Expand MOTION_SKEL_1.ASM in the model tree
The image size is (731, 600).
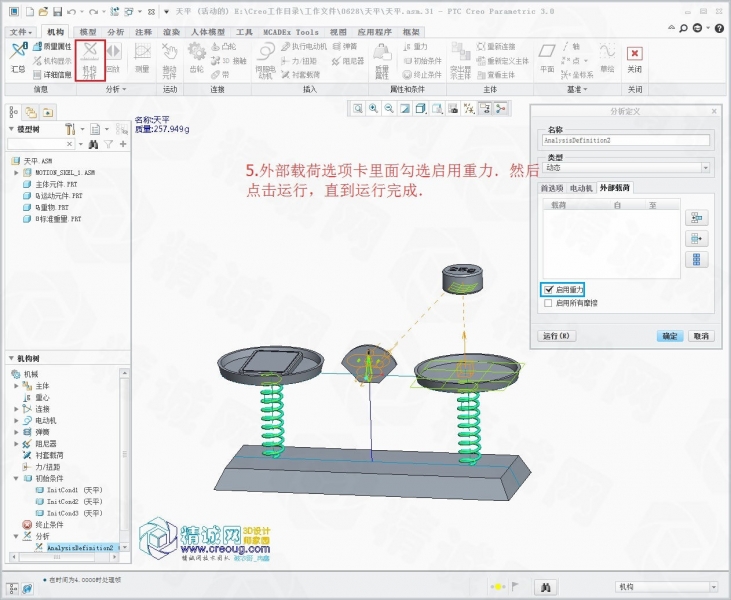[x=16, y=172]
